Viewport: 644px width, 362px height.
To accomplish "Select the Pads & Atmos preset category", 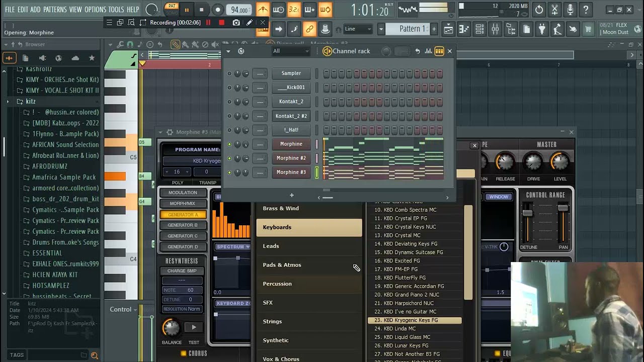I will tap(309, 265).
